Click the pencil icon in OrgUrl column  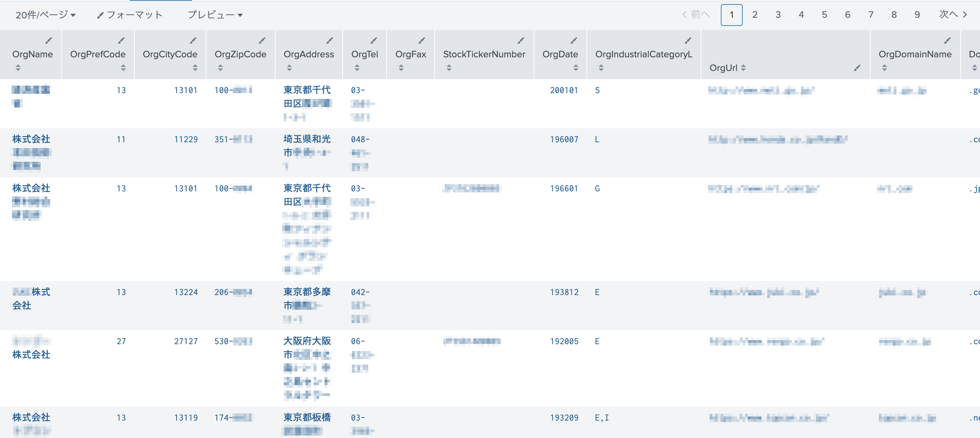[x=857, y=68]
